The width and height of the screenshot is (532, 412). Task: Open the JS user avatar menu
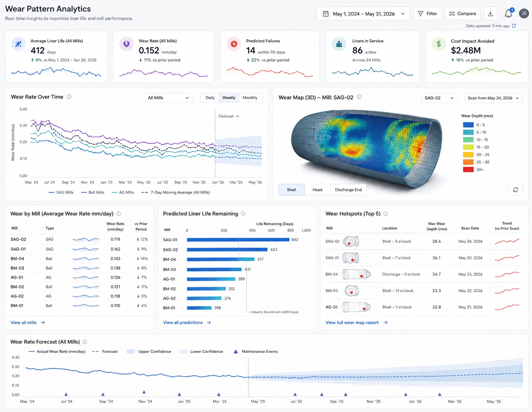[524, 14]
